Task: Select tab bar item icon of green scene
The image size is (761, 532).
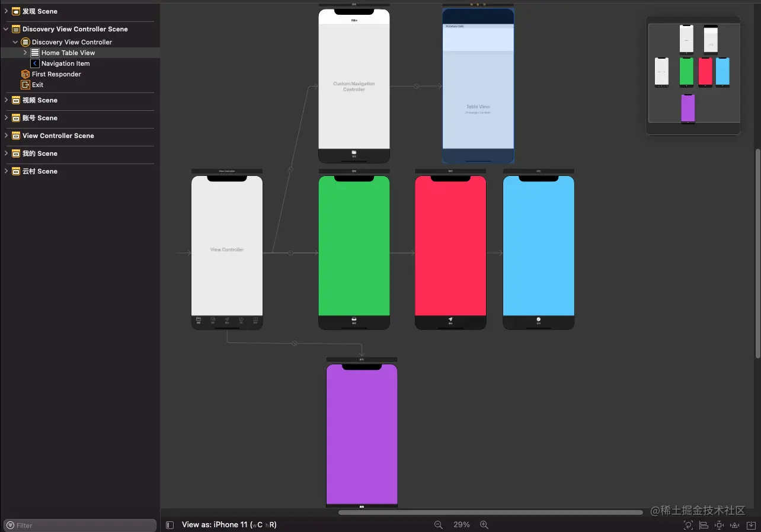Action: point(354,321)
